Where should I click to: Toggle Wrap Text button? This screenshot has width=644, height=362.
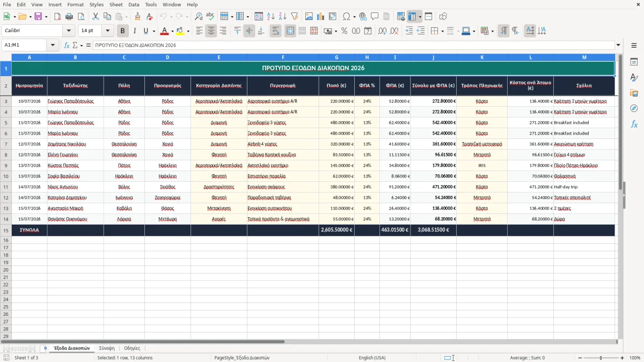point(275,31)
